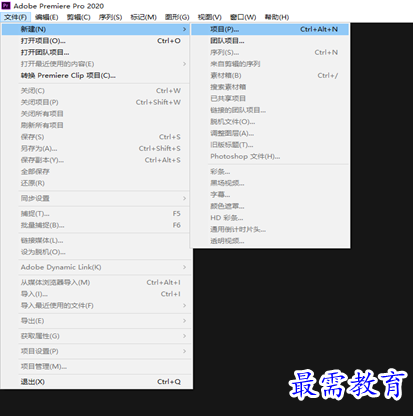Select 链接的团队项目... submenu entry
The height and width of the screenshot is (416, 413).
[270, 110]
